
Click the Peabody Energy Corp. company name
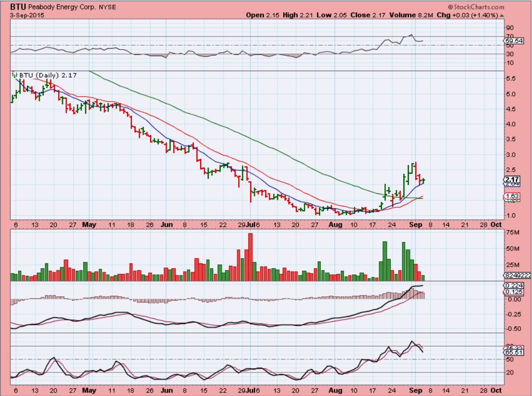click(63, 7)
